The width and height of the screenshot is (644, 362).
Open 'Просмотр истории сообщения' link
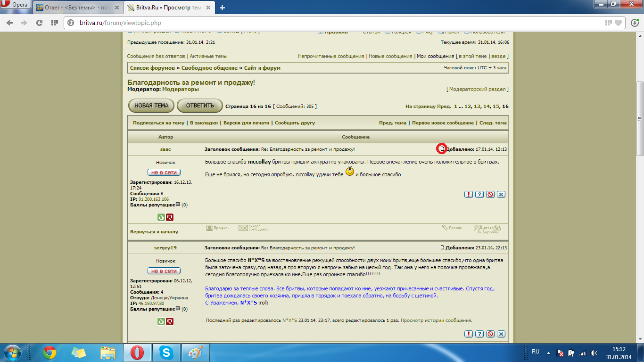click(436, 321)
